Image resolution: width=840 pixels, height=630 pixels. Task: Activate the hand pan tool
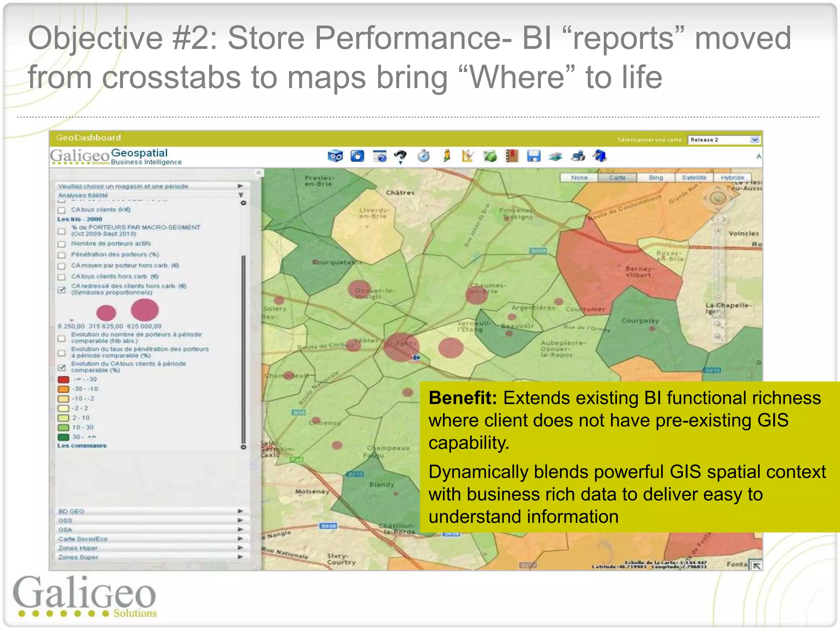click(357, 156)
